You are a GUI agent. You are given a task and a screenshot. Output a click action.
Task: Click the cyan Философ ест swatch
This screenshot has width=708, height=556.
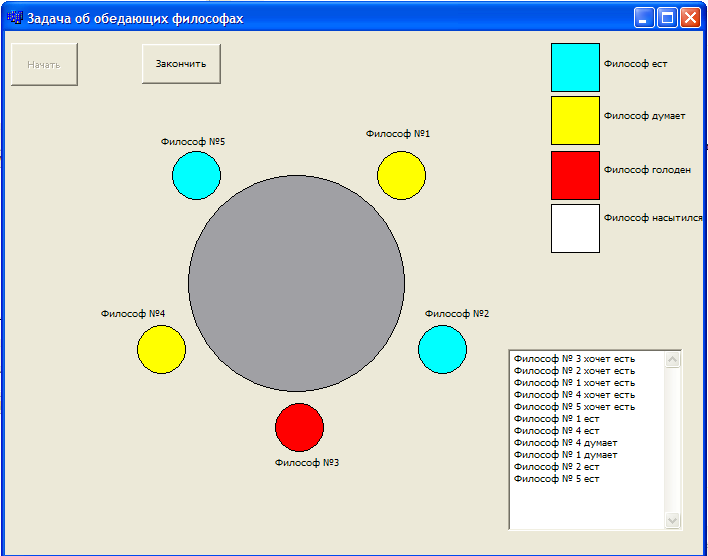click(575, 67)
